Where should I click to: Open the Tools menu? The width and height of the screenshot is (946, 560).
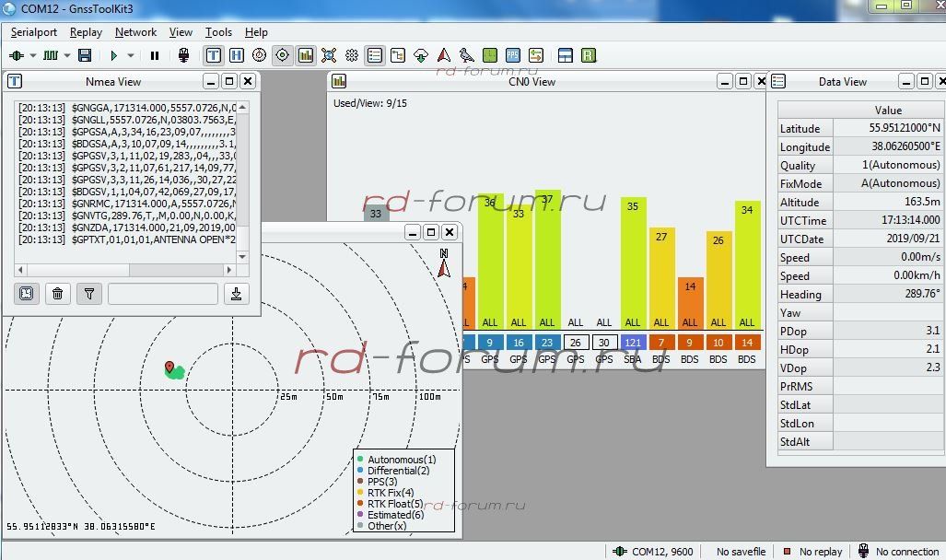pyautogui.click(x=218, y=32)
